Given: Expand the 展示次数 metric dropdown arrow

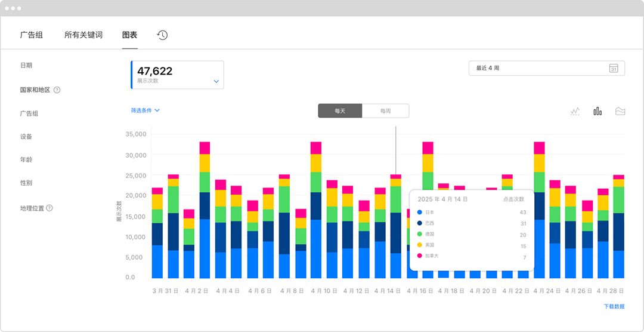Looking at the screenshot, I should 216,81.
